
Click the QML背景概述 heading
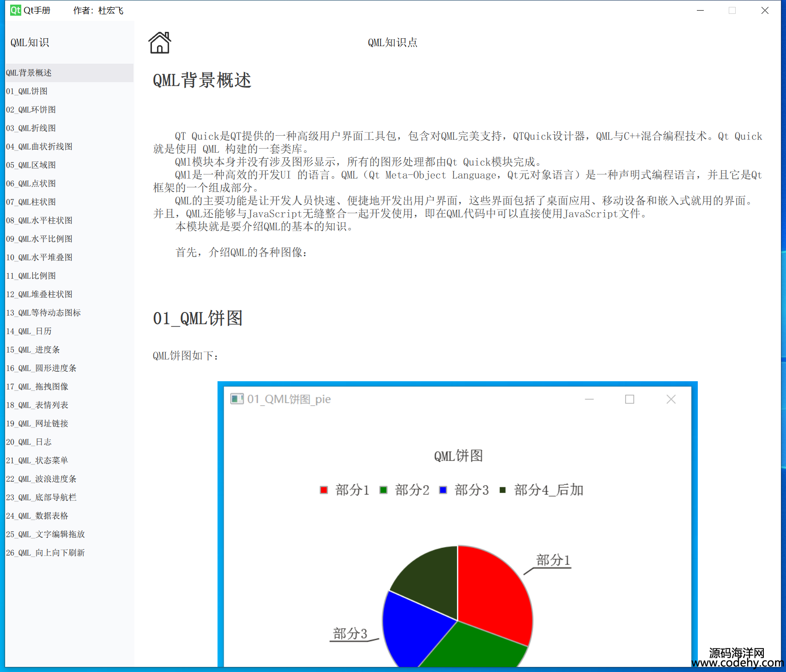click(202, 80)
